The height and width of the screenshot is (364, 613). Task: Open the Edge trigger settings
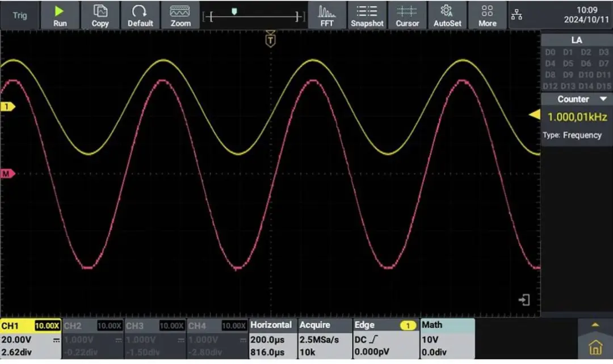tap(386, 338)
